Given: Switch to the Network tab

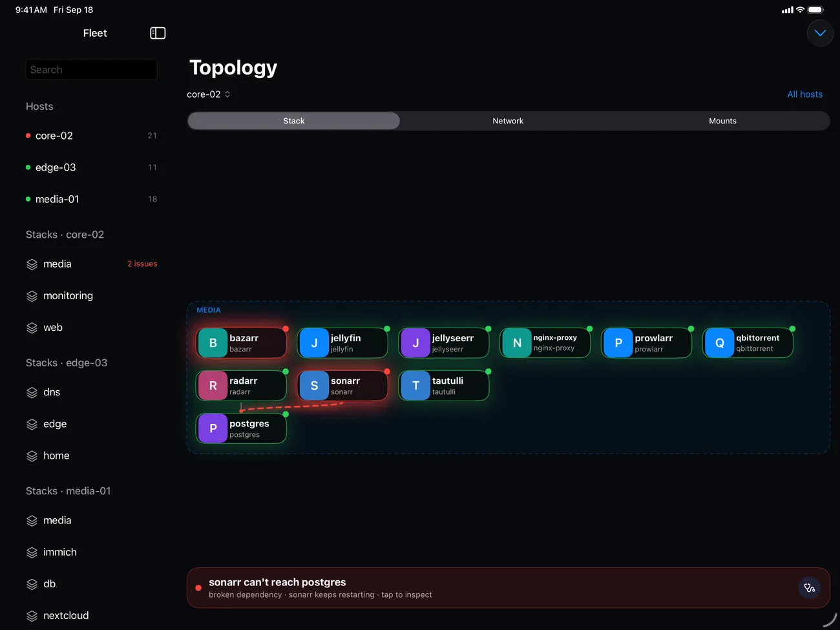Looking at the screenshot, I should tap(508, 121).
